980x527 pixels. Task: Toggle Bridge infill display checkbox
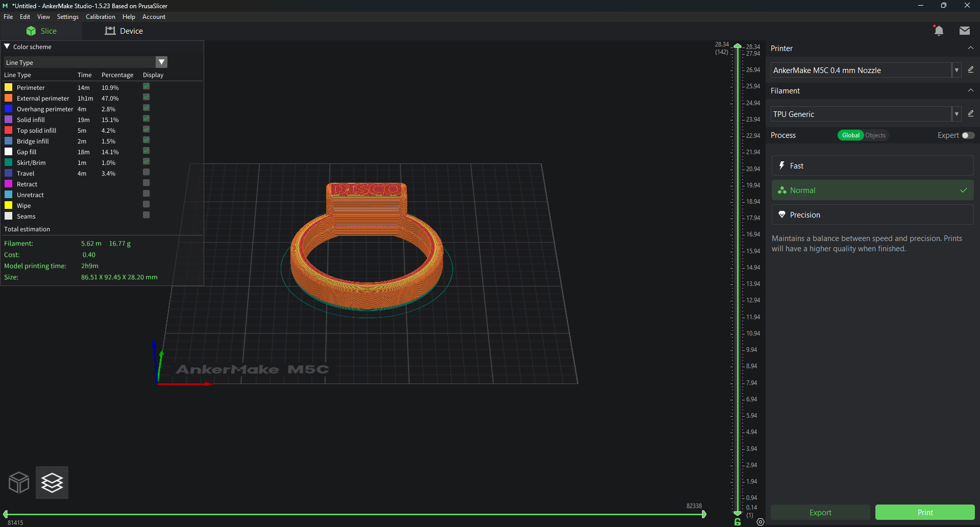click(x=146, y=140)
